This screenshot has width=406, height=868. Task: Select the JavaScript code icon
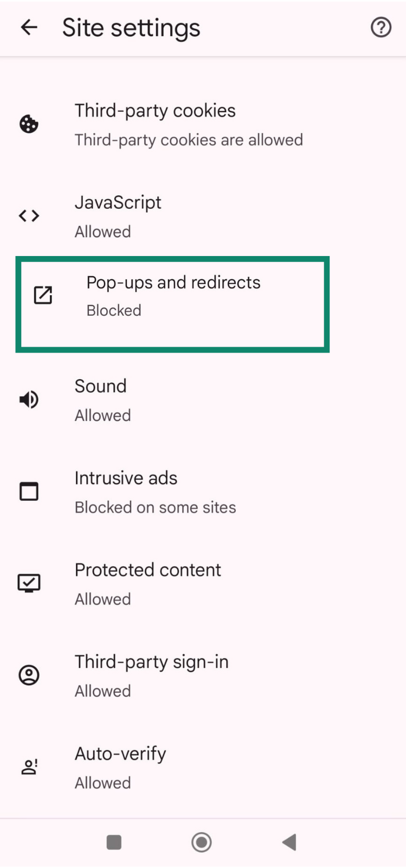pos(29,215)
